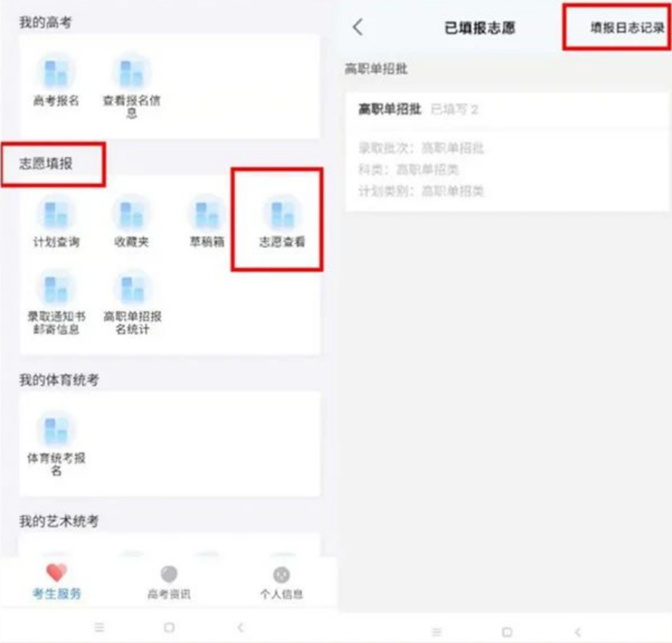The image size is (672, 643).
Task: Go back using the header arrow
Action: coord(358,27)
